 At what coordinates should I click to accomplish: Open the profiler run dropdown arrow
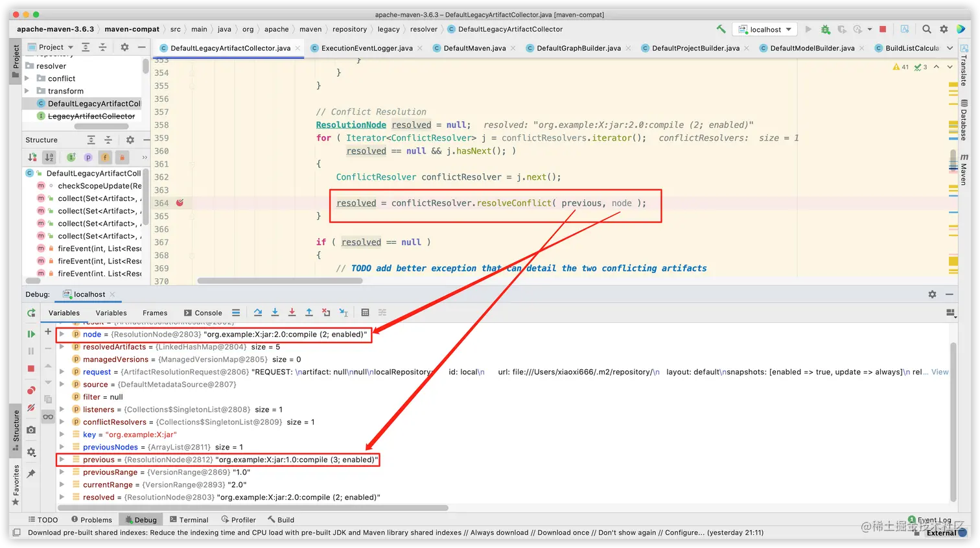coord(870,29)
